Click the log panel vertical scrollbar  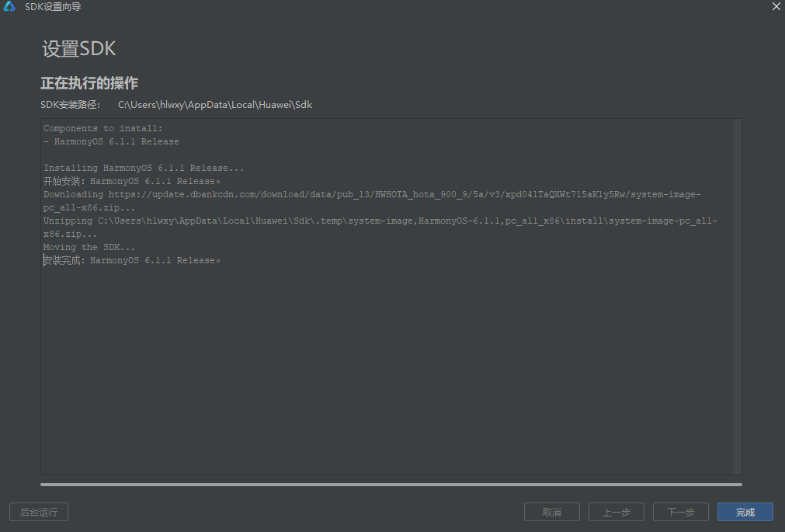point(737,297)
